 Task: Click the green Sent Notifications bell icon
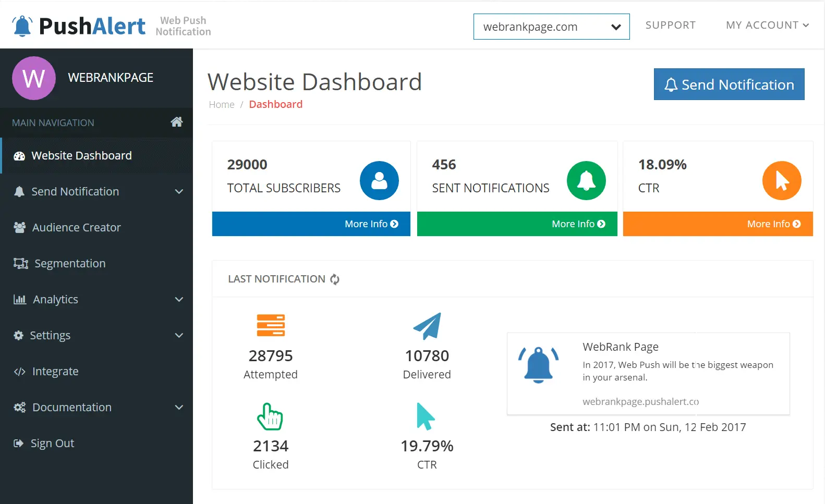(x=586, y=180)
